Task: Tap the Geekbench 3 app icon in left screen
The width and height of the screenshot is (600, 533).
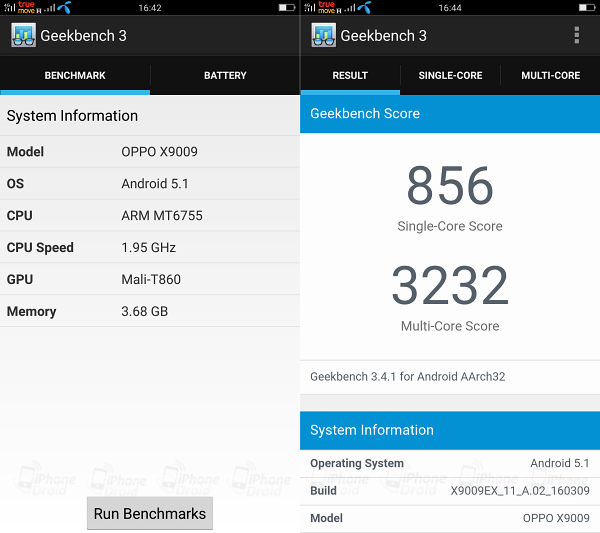Action: pos(24,35)
